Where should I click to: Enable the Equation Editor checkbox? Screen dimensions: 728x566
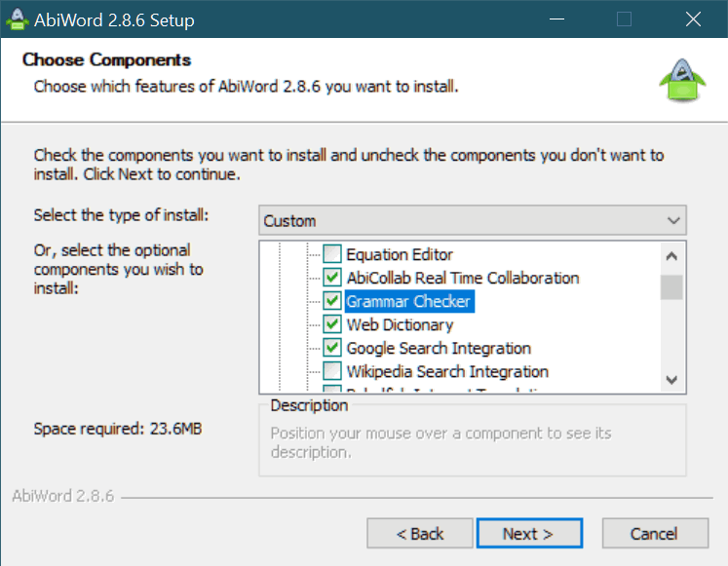(x=332, y=254)
